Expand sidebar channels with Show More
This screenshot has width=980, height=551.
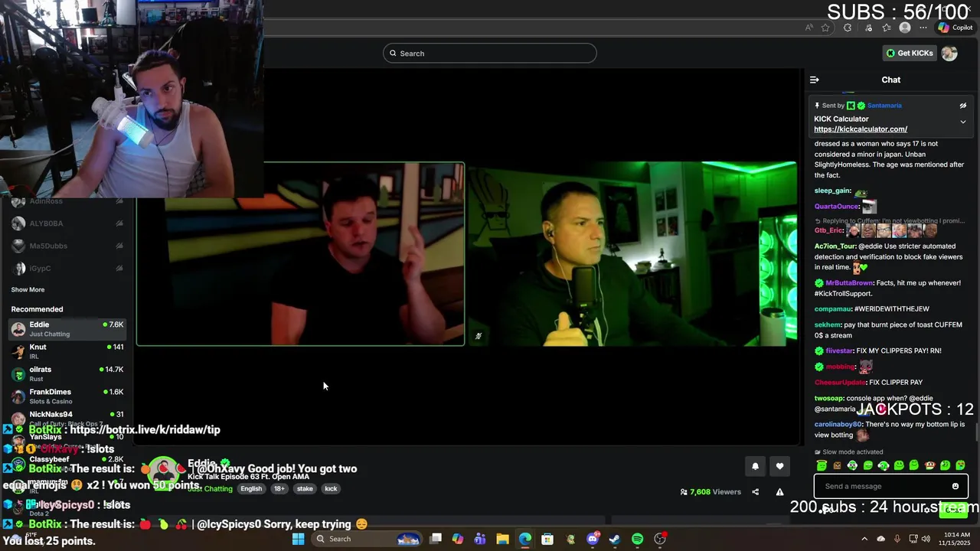28,289
